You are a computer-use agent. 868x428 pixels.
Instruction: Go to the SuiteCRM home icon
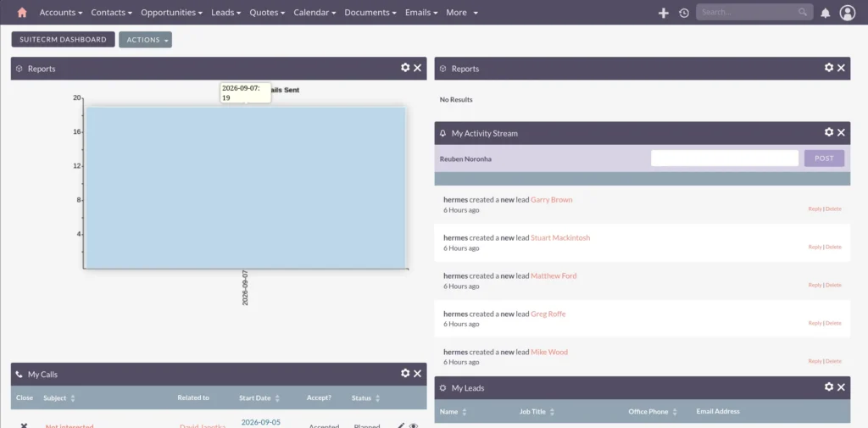pyautogui.click(x=22, y=12)
